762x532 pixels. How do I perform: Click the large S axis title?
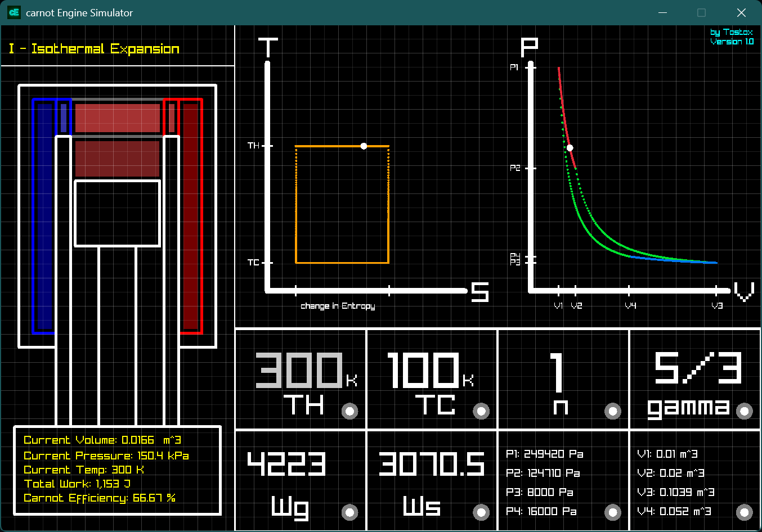480,292
